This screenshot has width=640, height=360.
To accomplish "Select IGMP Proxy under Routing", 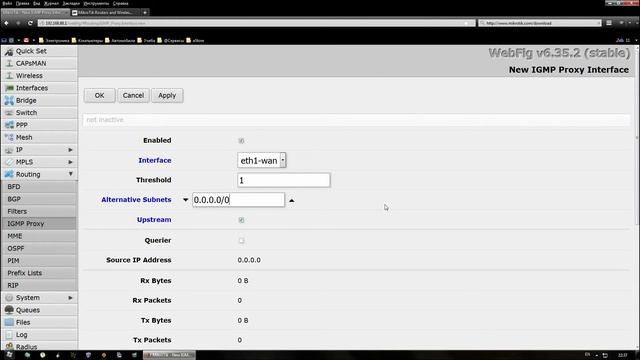I will coord(39,224).
